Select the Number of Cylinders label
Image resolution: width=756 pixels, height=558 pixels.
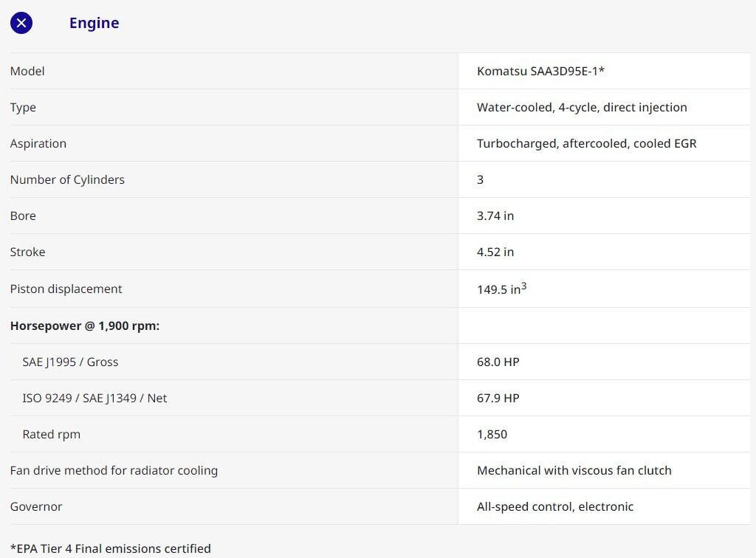67,179
